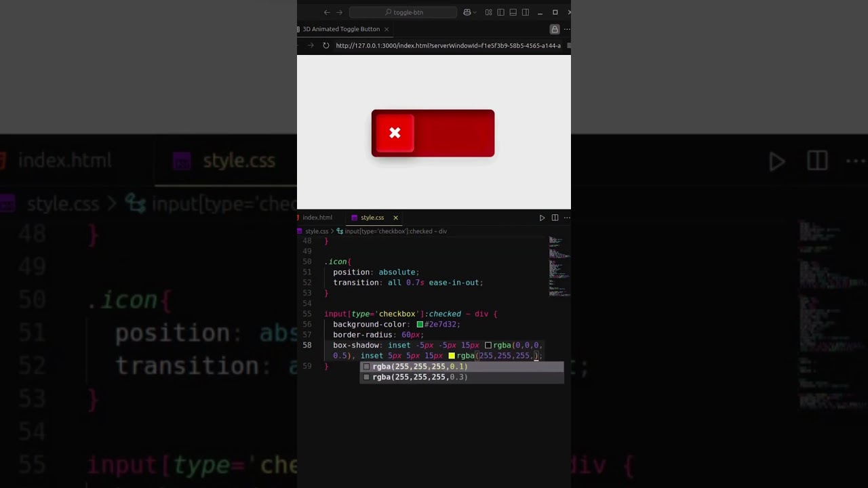Open the black rgba(0,0,0 color swatch
The width and height of the screenshot is (868, 488).
pos(488,346)
